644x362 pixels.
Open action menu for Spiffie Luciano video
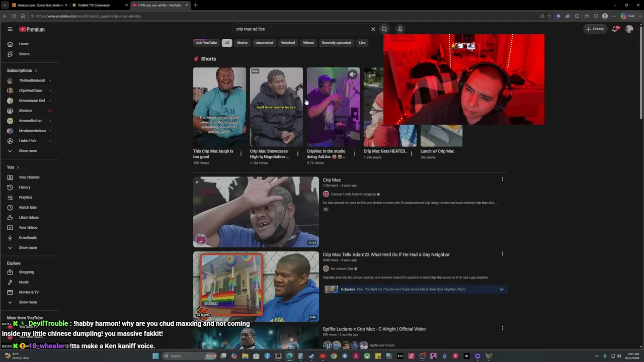click(x=502, y=328)
